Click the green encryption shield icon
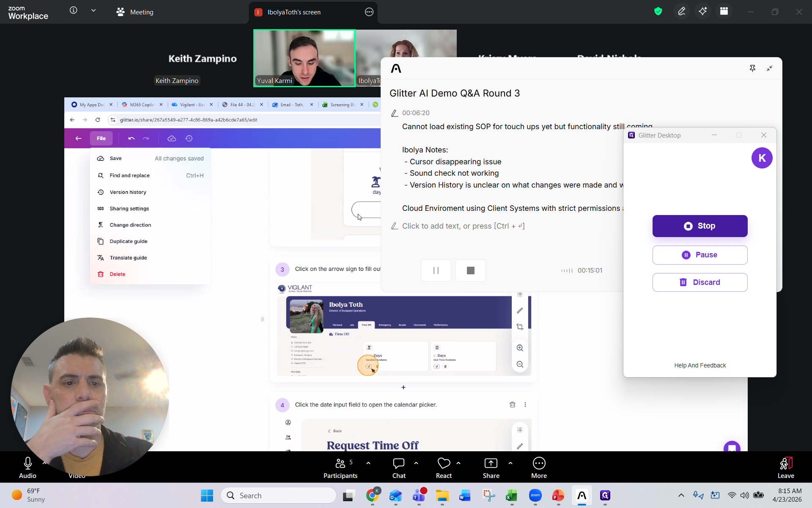The image size is (812, 508). tap(658, 11)
